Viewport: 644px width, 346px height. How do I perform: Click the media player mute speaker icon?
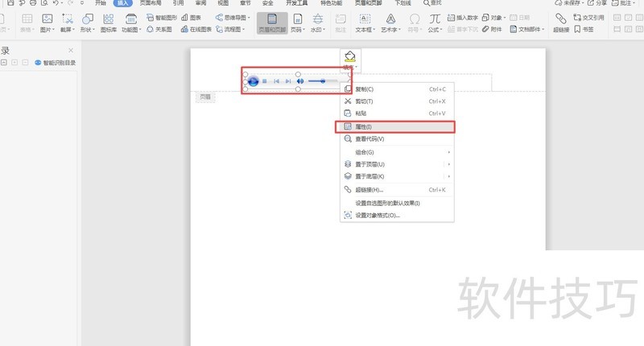pyautogui.click(x=300, y=81)
